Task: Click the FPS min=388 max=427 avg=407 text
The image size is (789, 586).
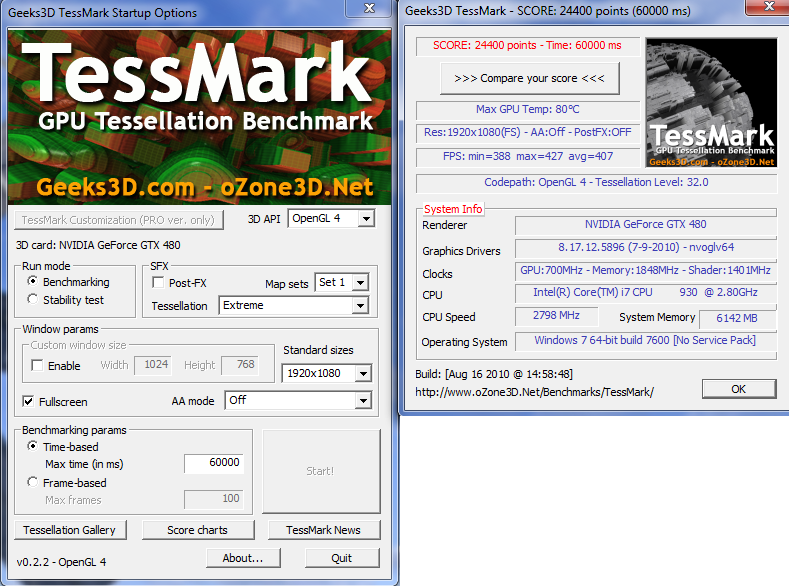Action: point(527,156)
